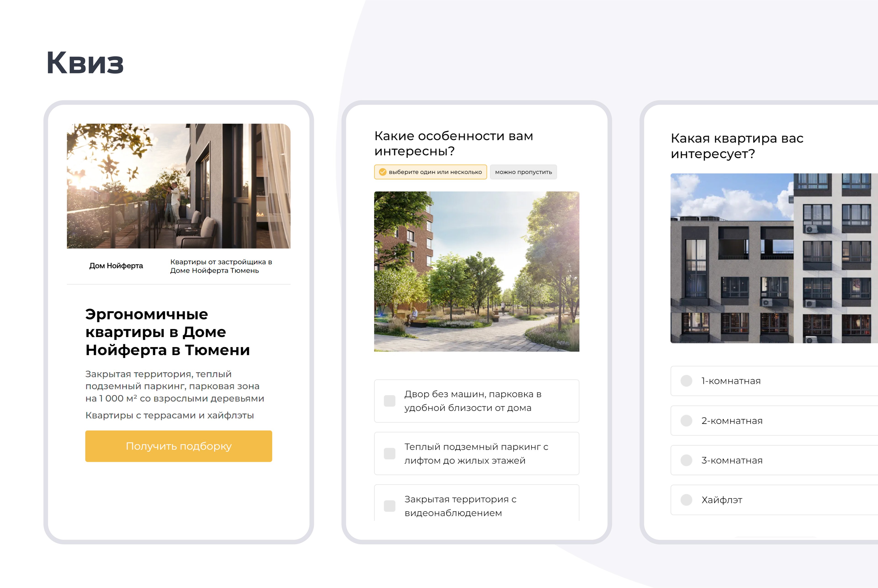878x588 pixels.
Task: Click "Эргономичные квартиры в Доме Нойферта" headline
Action: tap(167, 332)
